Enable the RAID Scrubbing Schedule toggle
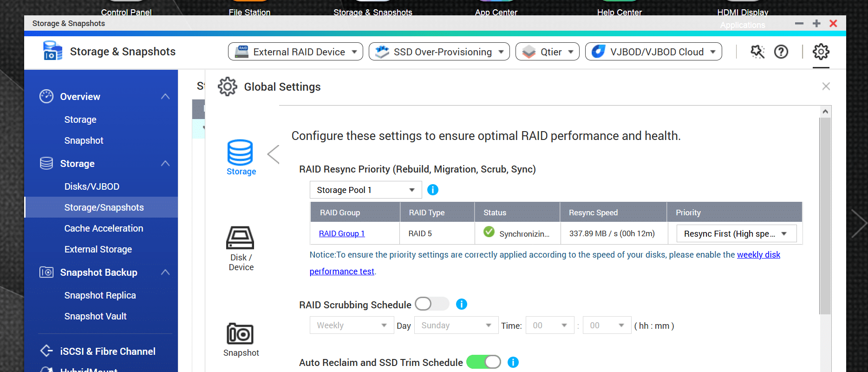The height and width of the screenshot is (372, 868). pos(431,304)
